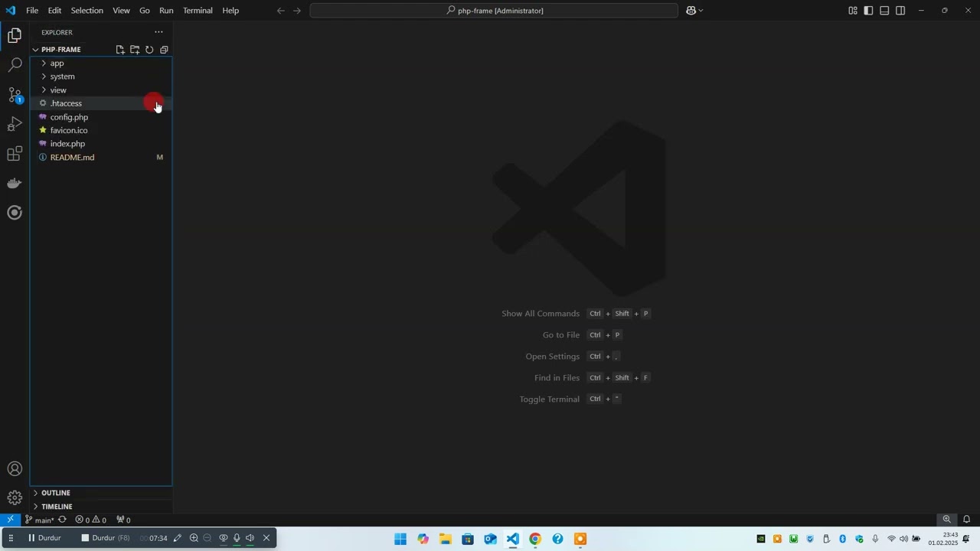Pause recording with the first Durdur button
Screen dimensions: 980x551
pyautogui.click(x=44, y=538)
